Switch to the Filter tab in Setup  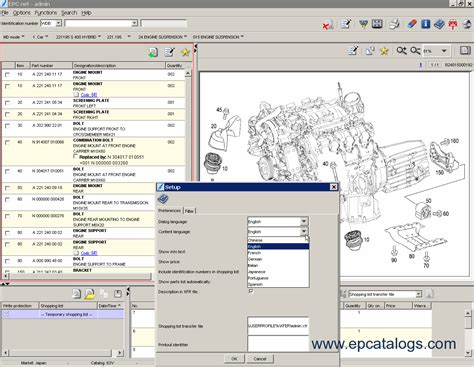(x=189, y=211)
